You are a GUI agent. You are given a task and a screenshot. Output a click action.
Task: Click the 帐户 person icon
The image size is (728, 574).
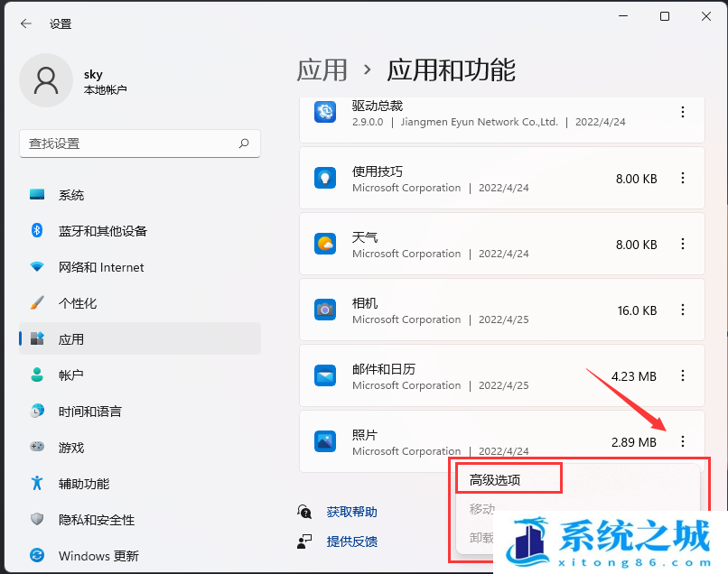(x=37, y=375)
